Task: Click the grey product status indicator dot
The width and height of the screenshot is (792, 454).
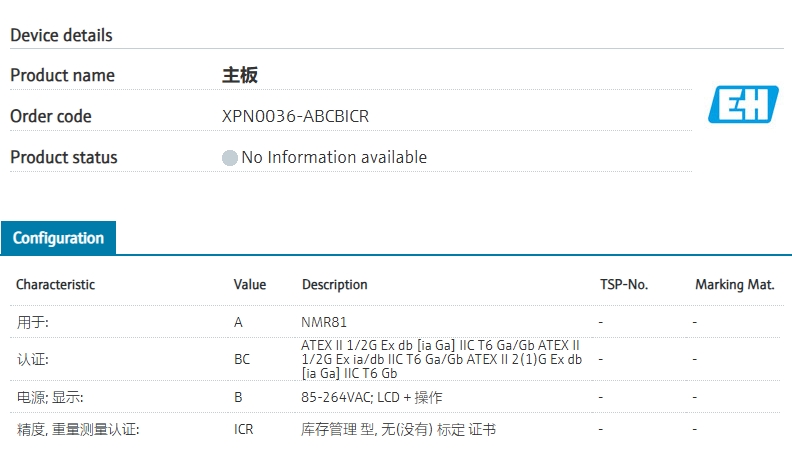Action: click(230, 158)
